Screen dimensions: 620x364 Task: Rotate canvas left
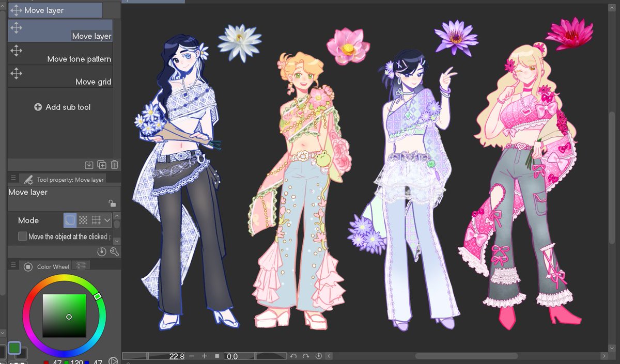coord(293,356)
